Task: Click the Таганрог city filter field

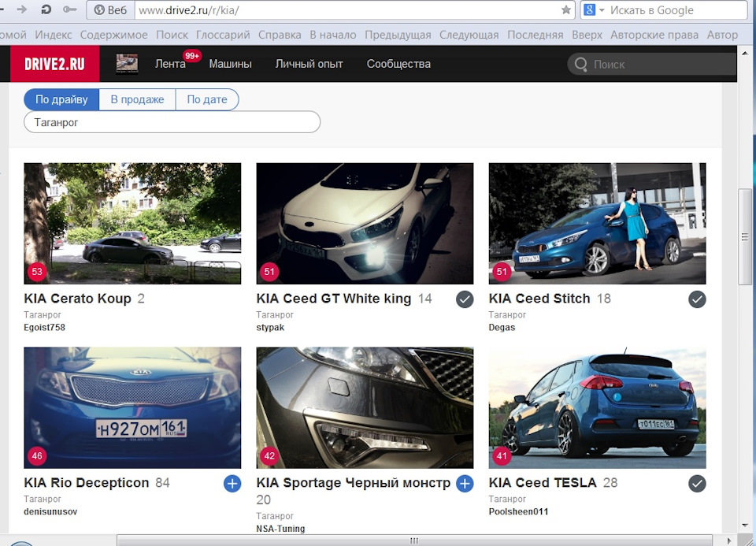Action: pos(172,122)
